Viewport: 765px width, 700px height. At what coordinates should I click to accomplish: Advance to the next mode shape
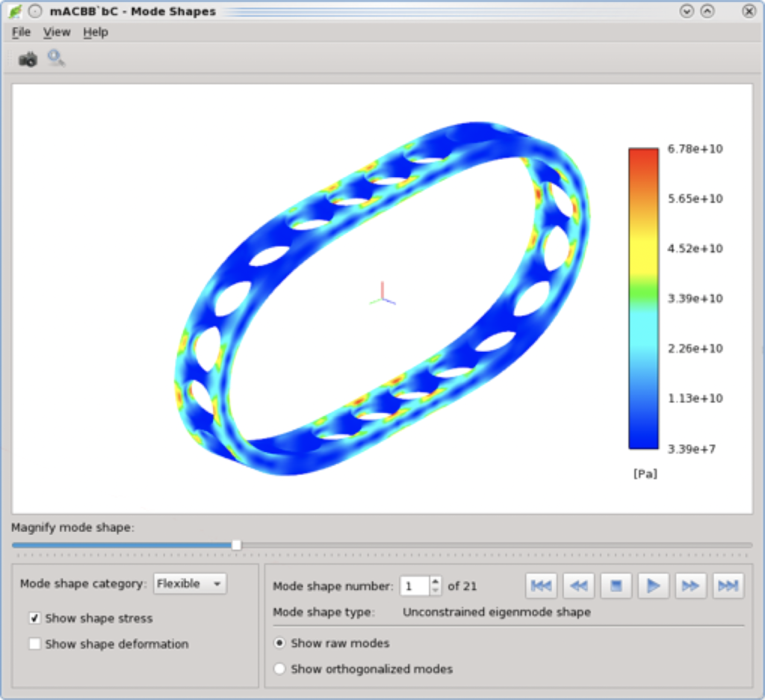pos(690,586)
